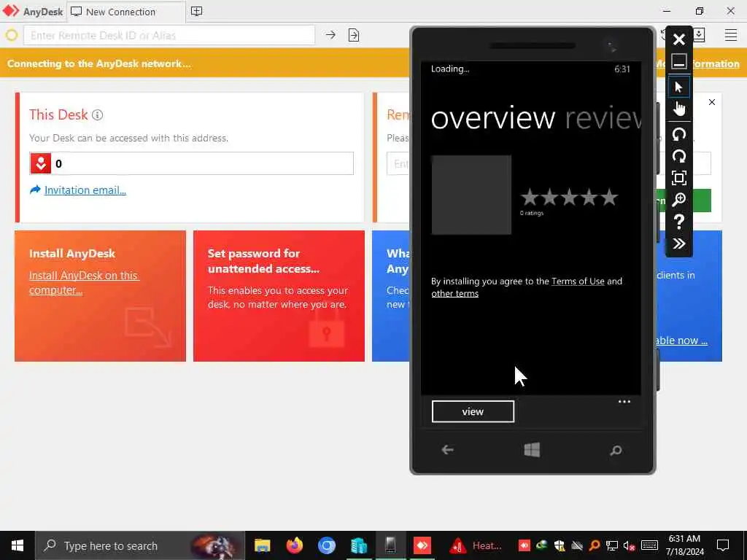
Task: Switch to the phone's overview pivot
Action: coord(493,118)
